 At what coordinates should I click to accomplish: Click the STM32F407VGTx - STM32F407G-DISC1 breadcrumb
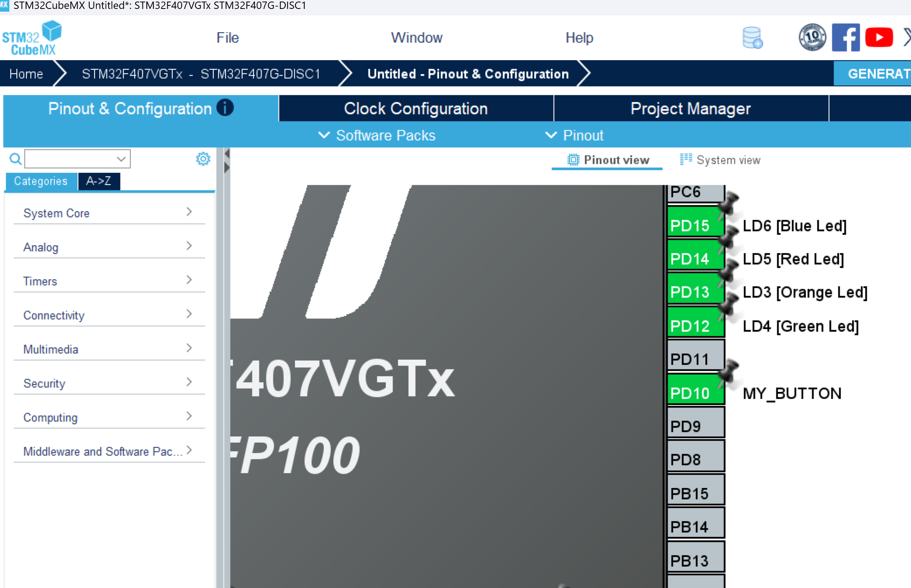pos(201,74)
